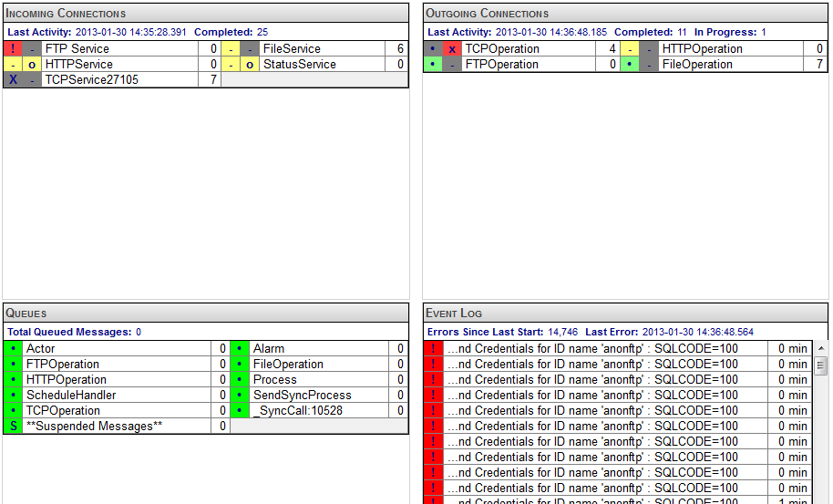Click the blue X icon for TCPService27105
This screenshot has height=504, width=833.
pyautogui.click(x=13, y=80)
